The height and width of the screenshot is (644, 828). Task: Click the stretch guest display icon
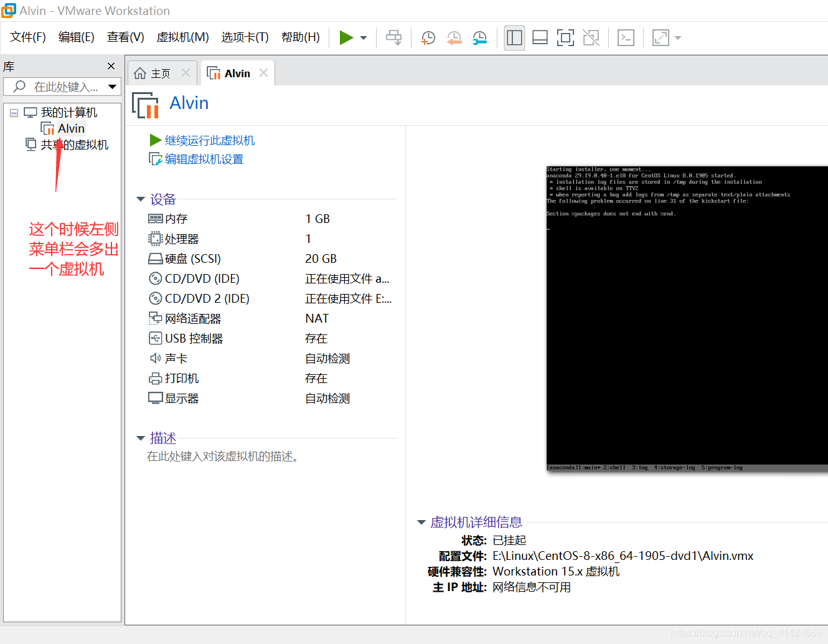point(661,38)
